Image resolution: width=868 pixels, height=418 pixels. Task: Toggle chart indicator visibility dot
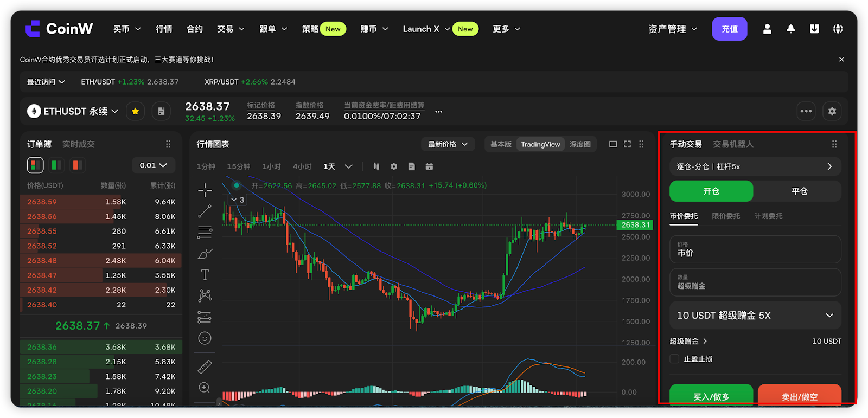(x=237, y=185)
